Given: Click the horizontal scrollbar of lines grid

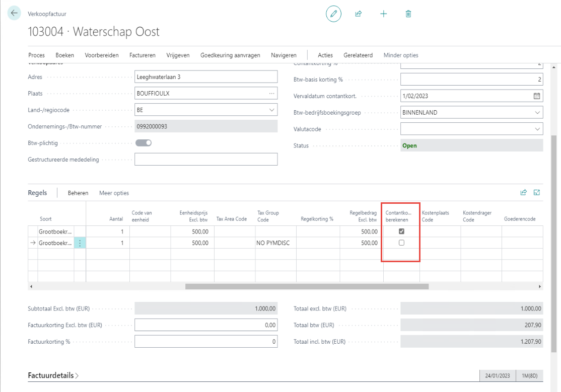Looking at the screenshot, I should point(306,286).
